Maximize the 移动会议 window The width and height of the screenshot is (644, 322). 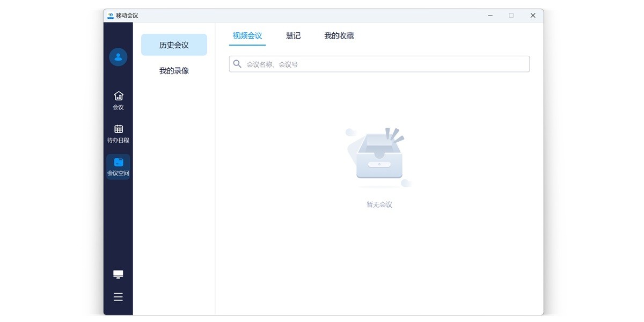click(511, 16)
